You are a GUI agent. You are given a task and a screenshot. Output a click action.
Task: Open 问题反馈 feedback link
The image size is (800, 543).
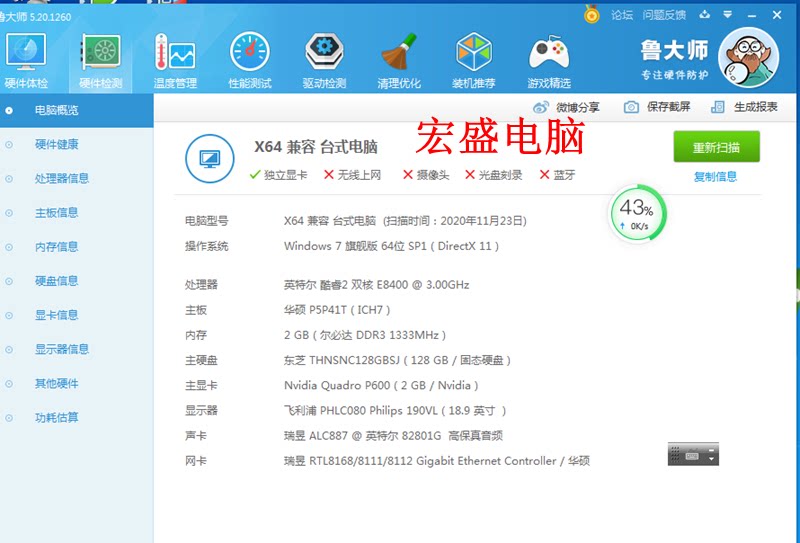pos(664,15)
